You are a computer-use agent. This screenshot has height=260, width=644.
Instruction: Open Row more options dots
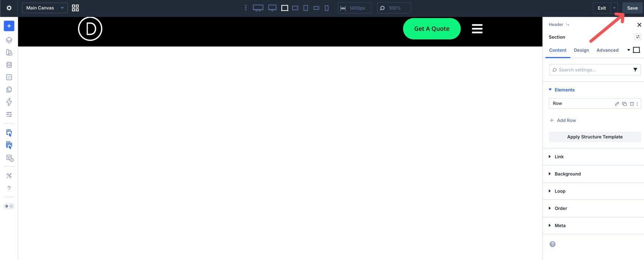pyautogui.click(x=637, y=104)
